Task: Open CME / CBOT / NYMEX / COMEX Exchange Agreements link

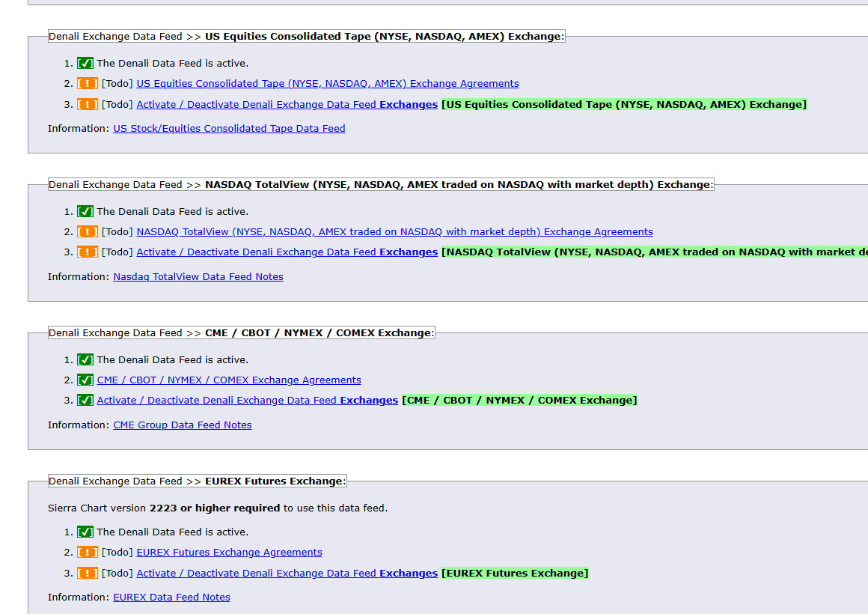Action: pyautogui.click(x=229, y=380)
